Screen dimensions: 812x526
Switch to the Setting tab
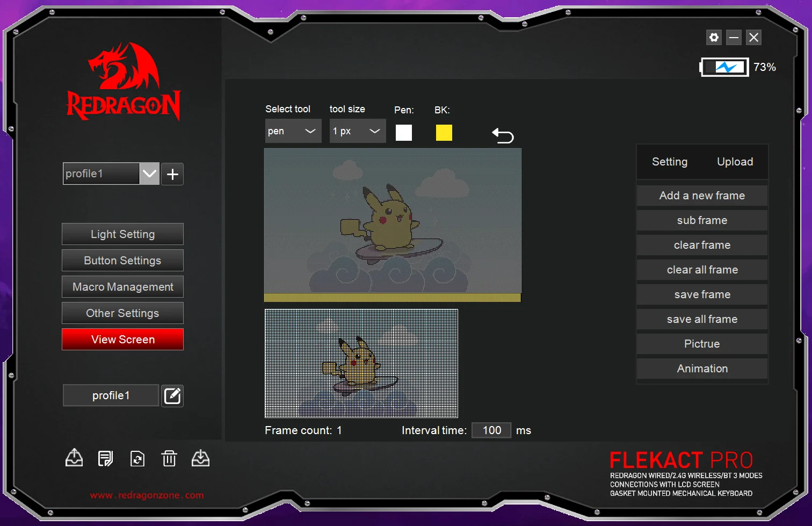tap(670, 162)
